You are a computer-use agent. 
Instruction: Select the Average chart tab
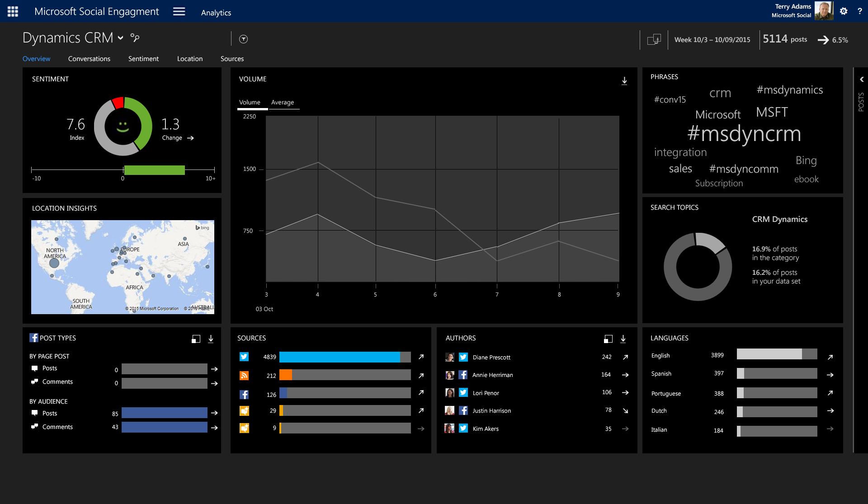tap(283, 103)
